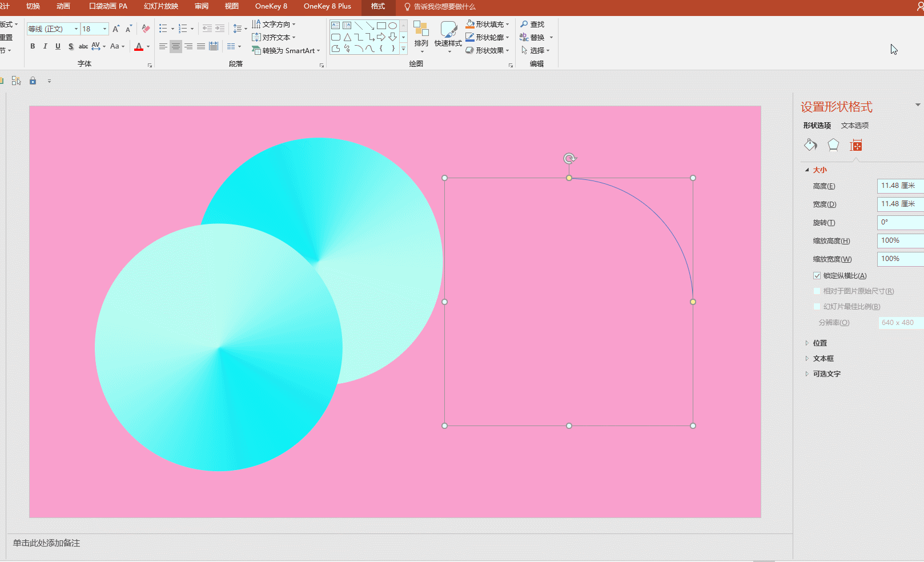The height and width of the screenshot is (562, 924).
Task: Tick the 幻灯片最佳比例 checkbox
Action: (817, 307)
